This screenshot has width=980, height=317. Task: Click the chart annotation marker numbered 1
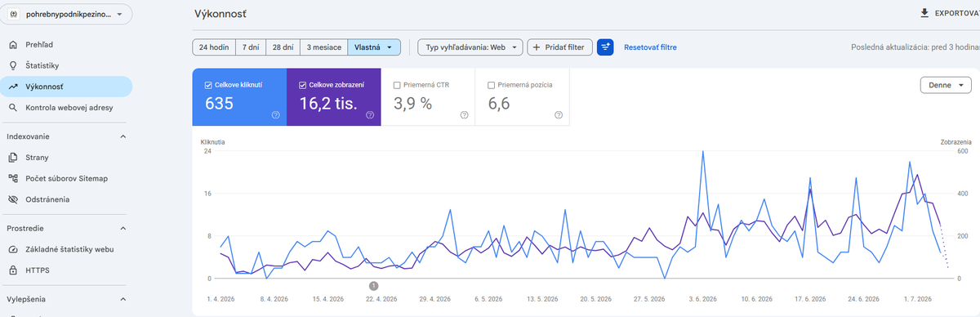click(x=373, y=285)
